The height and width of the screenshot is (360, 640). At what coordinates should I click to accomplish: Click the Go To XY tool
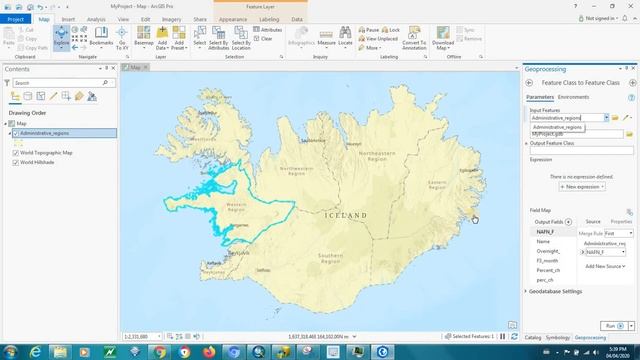click(x=122, y=38)
